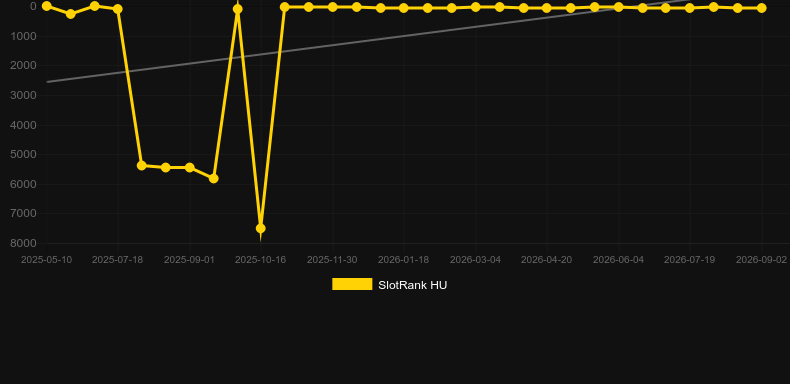Click the x-axis date 2025-07-18

[x=117, y=260]
